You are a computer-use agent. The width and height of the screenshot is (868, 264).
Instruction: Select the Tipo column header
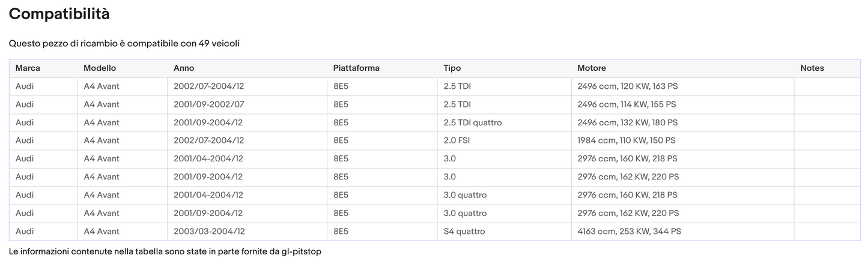pos(452,68)
